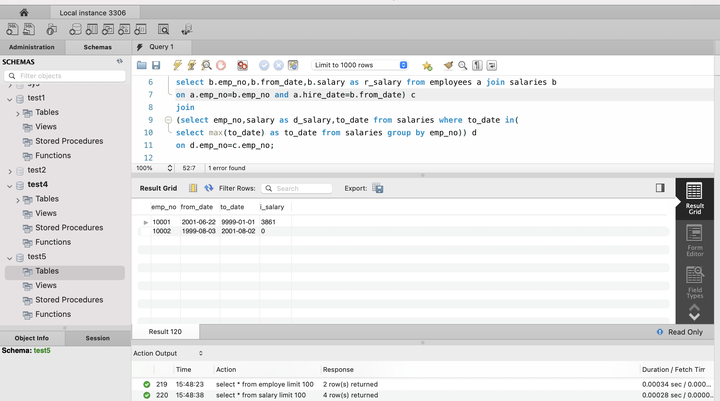The width and height of the screenshot is (720, 401).
Task: Toggle invisible characters display icon
Action: [478, 65]
